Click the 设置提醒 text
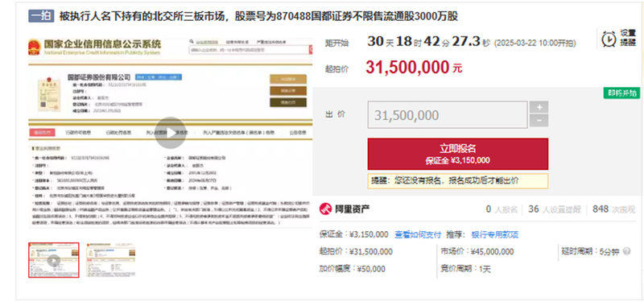The image size is (644, 302). [x=628, y=38]
